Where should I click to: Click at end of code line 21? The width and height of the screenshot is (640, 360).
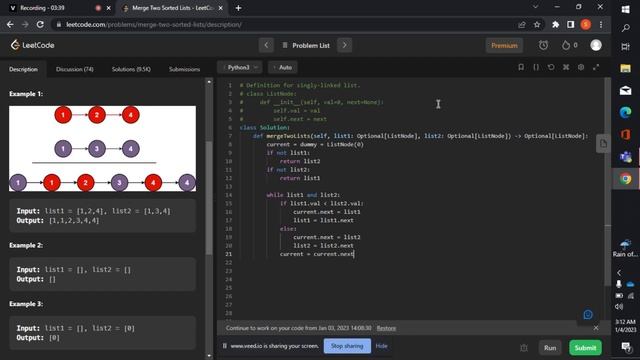click(354, 254)
